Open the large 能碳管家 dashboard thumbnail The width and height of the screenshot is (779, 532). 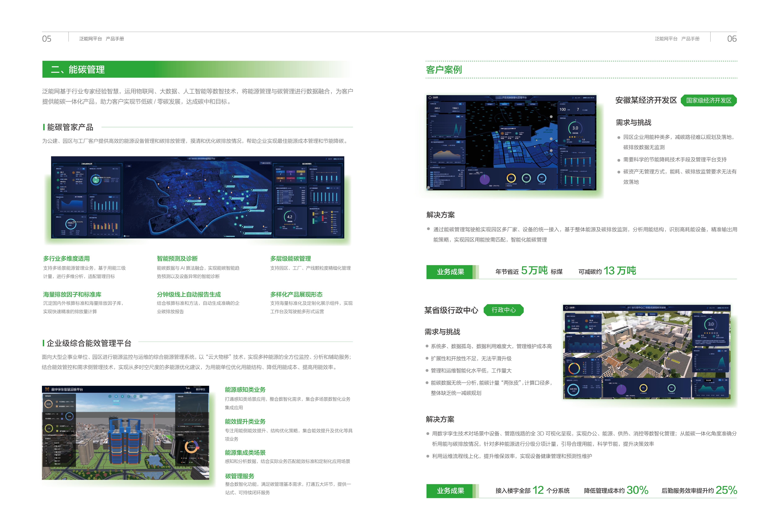click(197, 197)
